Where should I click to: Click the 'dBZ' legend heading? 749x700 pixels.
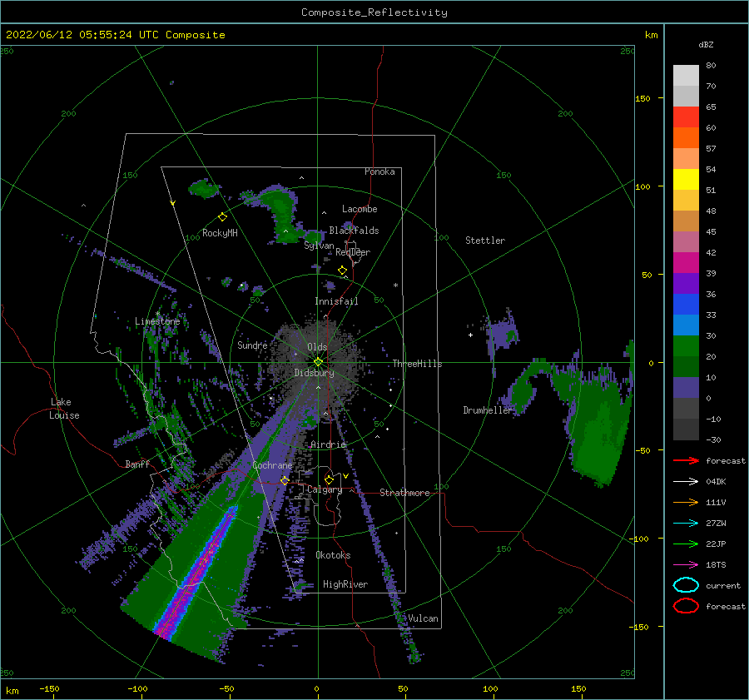(706, 44)
